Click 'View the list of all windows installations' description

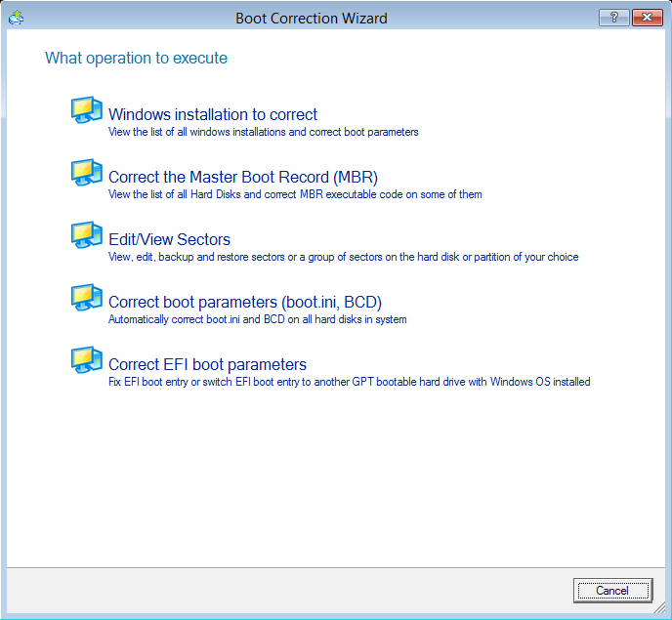[x=263, y=132]
